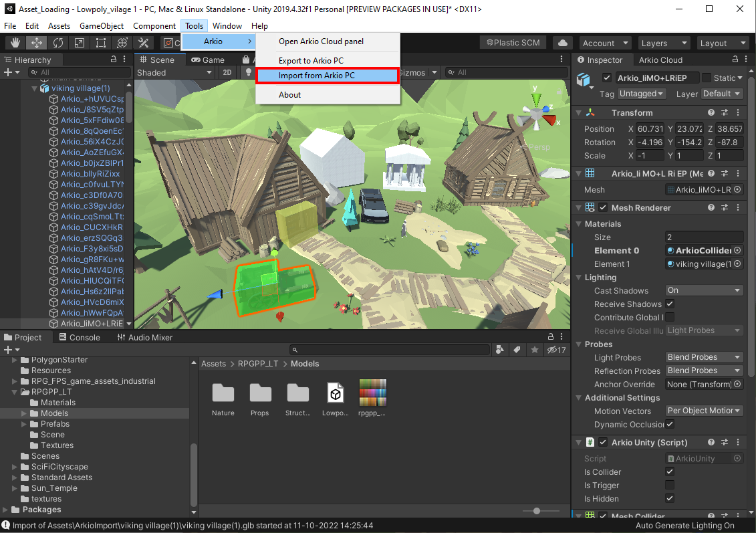Enable the Is Trigger checkbox

670,485
